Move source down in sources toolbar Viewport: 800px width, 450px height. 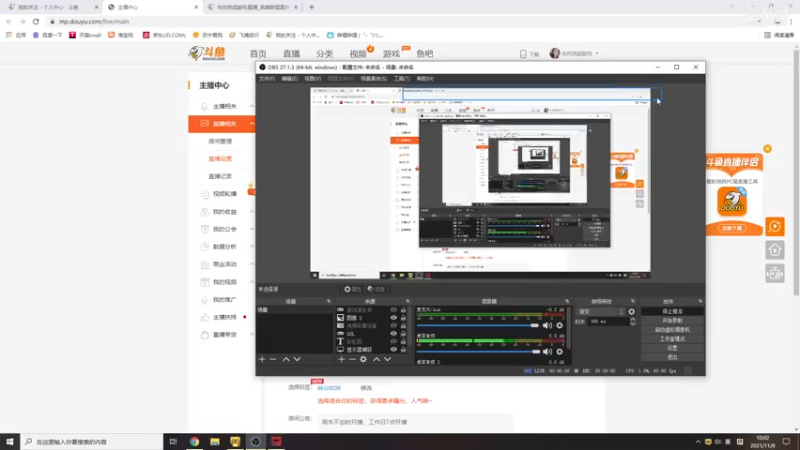click(388, 359)
